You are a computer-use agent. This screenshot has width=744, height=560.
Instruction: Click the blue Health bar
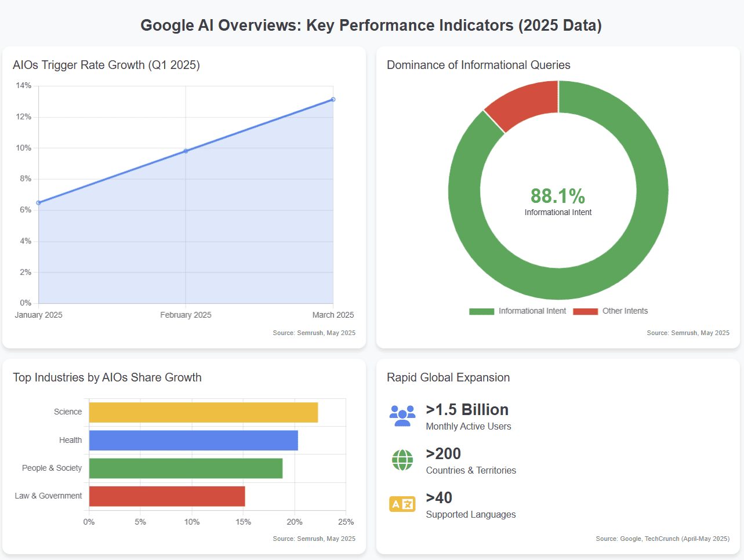click(194, 441)
